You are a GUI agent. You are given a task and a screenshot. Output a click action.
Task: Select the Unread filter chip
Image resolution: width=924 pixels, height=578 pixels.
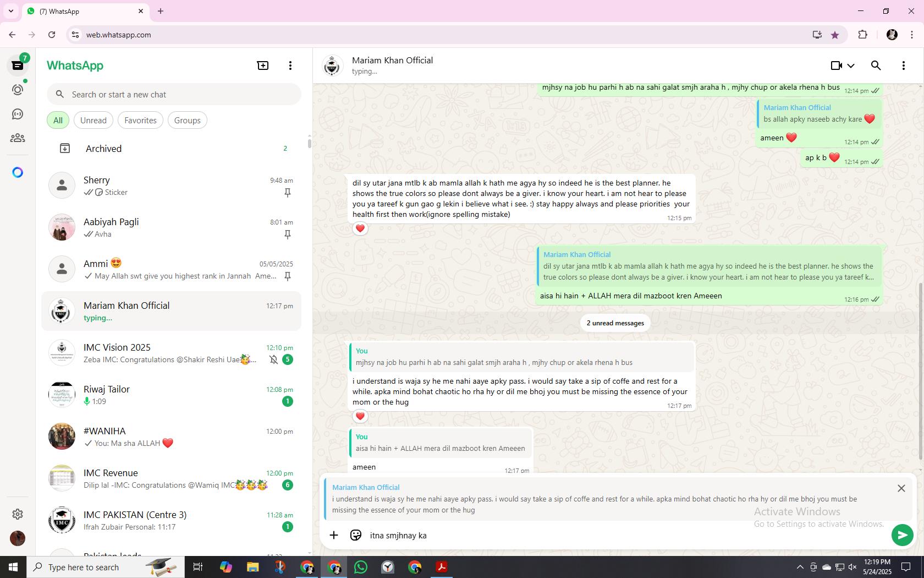point(94,120)
